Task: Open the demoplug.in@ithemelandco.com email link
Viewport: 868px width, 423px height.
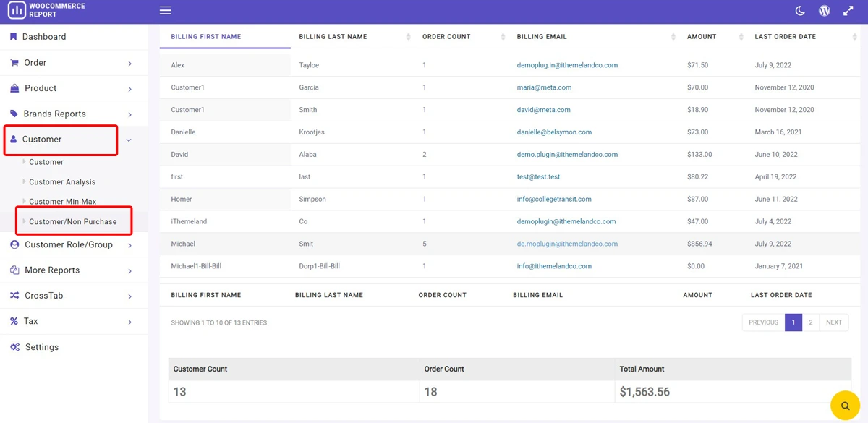Action: (x=567, y=65)
